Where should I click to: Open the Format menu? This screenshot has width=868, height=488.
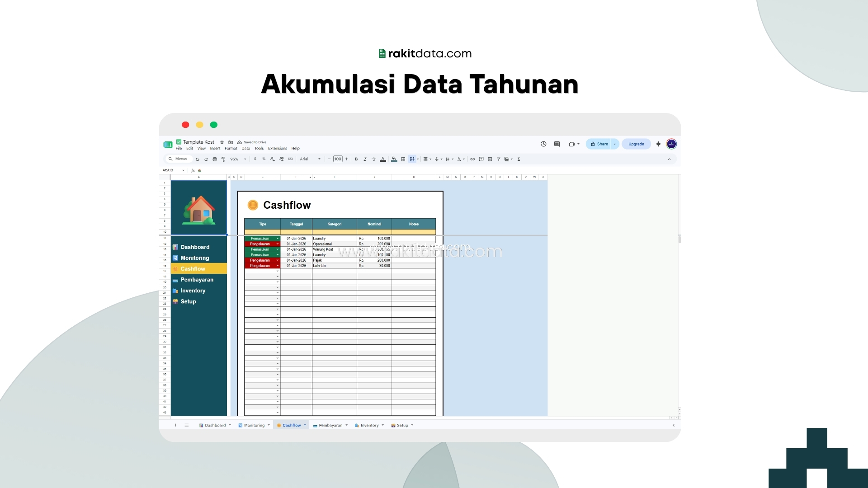[231, 148]
